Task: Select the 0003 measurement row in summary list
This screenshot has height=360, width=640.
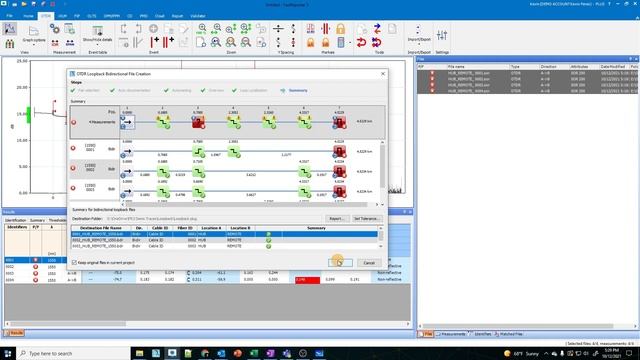Action: [x=95, y=188]
